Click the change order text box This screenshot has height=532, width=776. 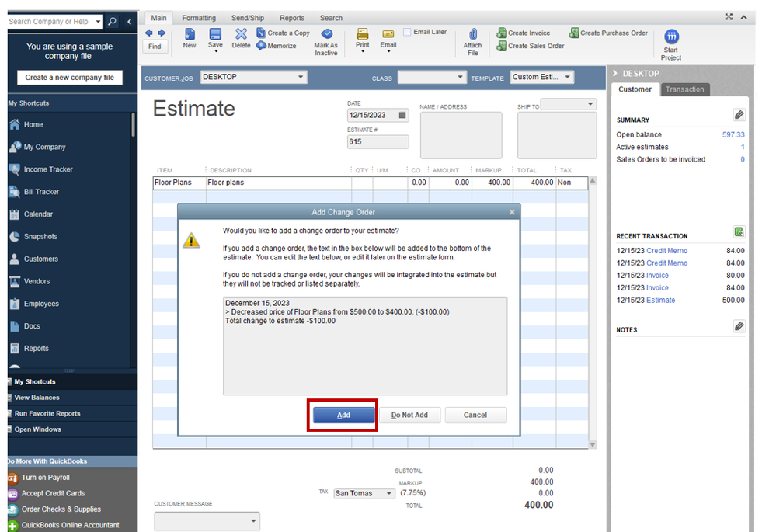[365, 346]
